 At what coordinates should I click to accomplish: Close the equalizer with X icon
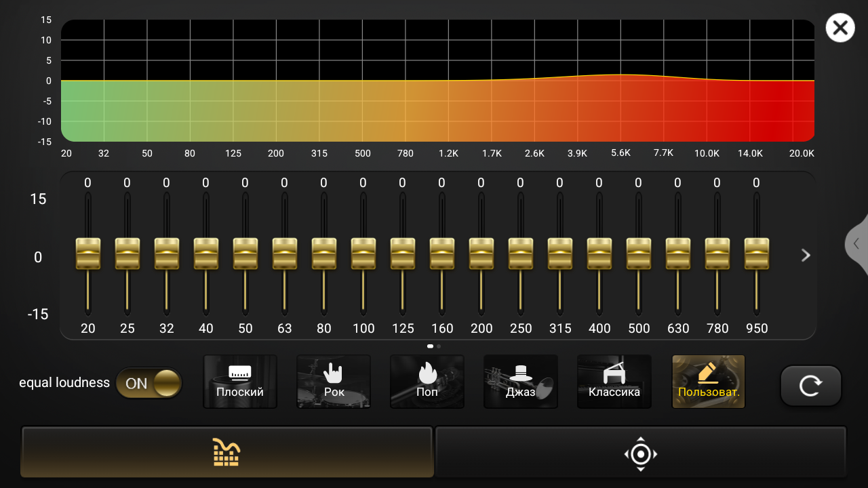pos(840,28)
